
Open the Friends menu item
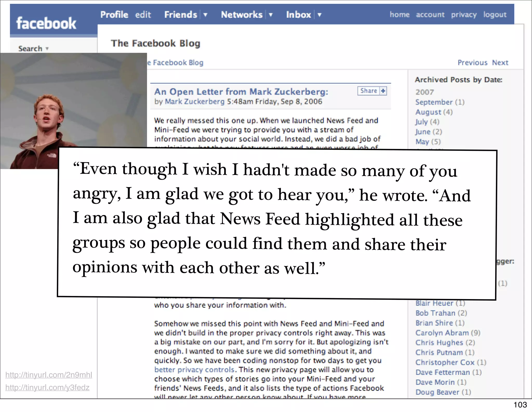[x=181, y=15]
